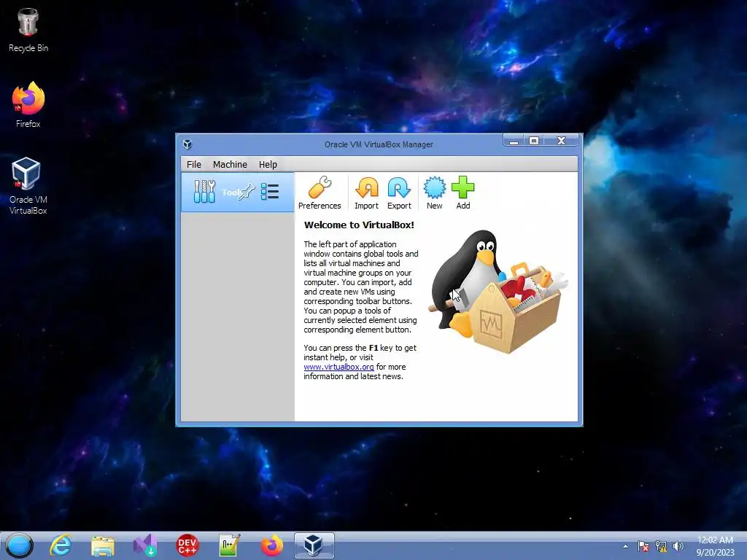This screenshot has height=560, width=747.
Task: Open the Visual Studio installer taskbar icon
Action: (145, 545)
